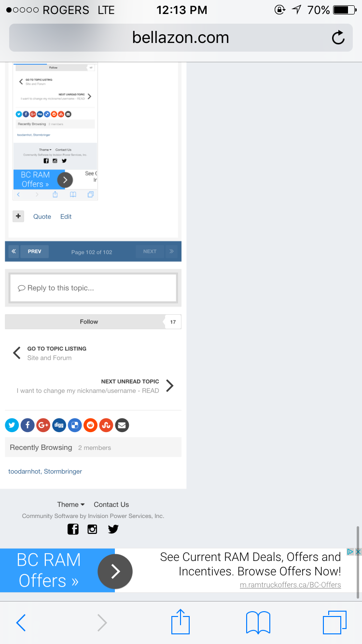This screenshot has height=644, width=362.
Task: Open the Contact Us link
Action: click(x=111, y=504)
